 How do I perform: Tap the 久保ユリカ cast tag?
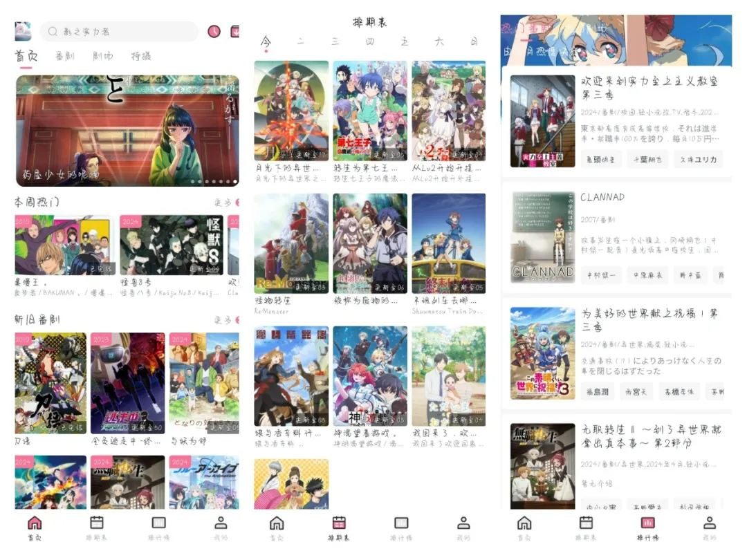click(699, 160)
